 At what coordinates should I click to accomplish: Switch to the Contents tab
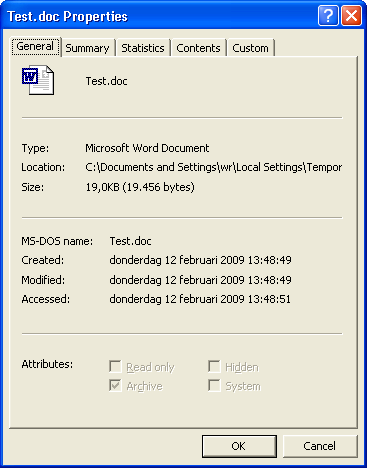click(198, 48)
